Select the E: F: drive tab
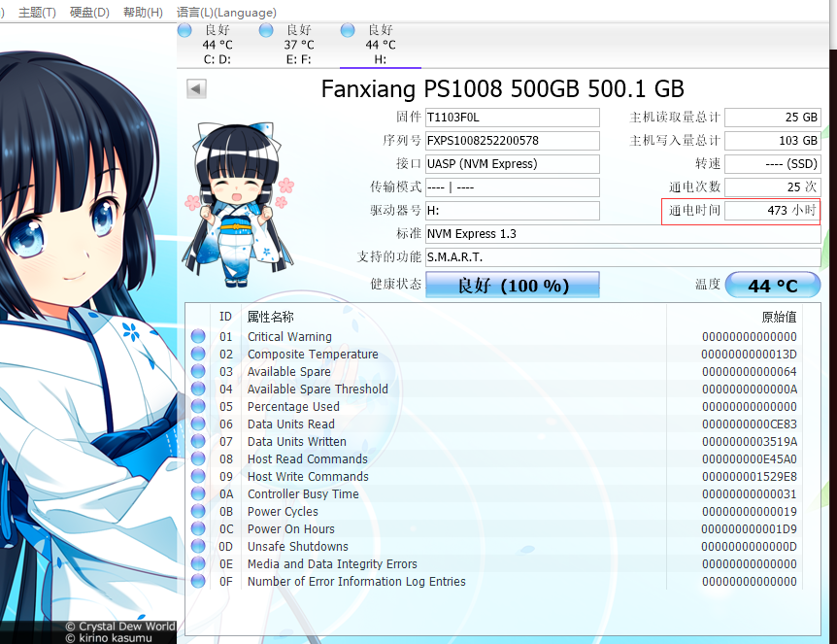 [x=299, y=45]
